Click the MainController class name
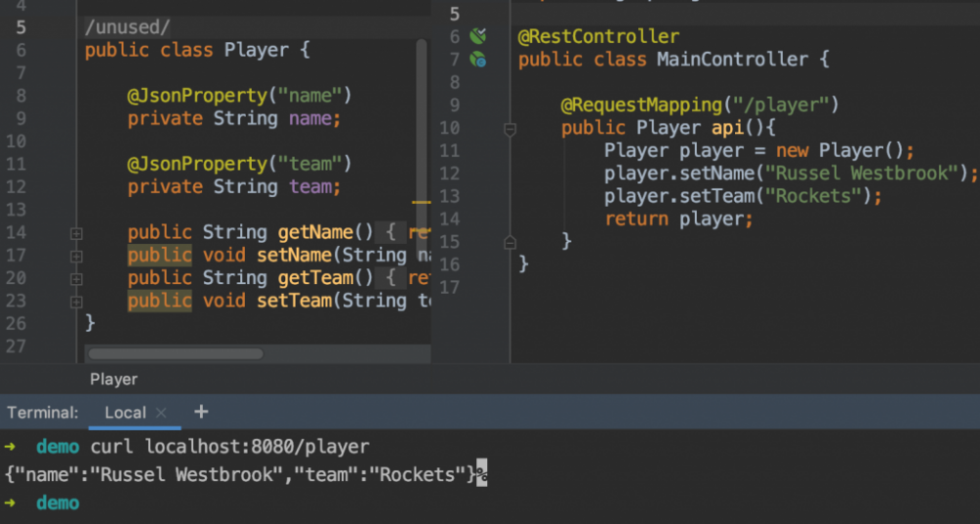The width and height of the screenshot is (980, 524). click(x=732, y=60)
